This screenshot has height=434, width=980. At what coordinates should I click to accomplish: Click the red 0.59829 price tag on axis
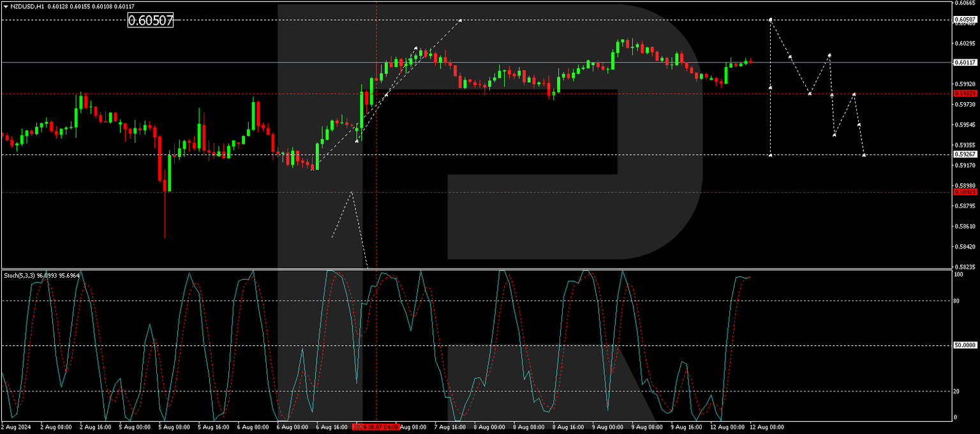tap(965, 93)
